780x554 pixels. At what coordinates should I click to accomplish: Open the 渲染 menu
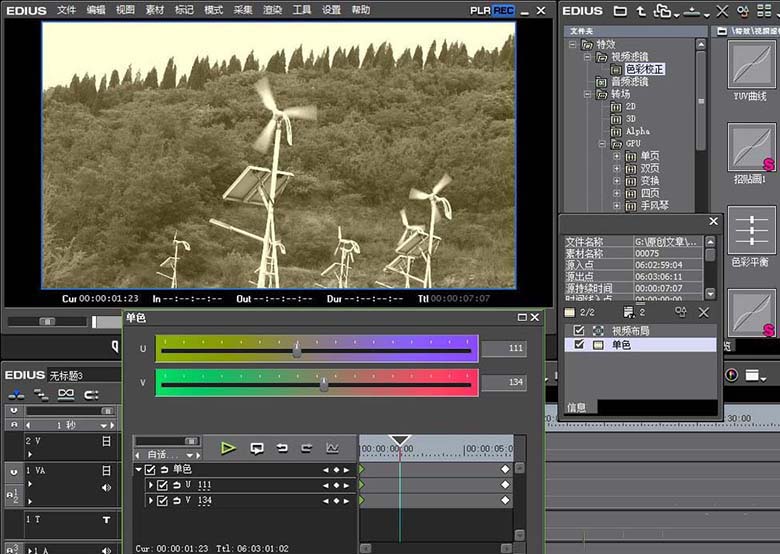[x=272, y=10]
